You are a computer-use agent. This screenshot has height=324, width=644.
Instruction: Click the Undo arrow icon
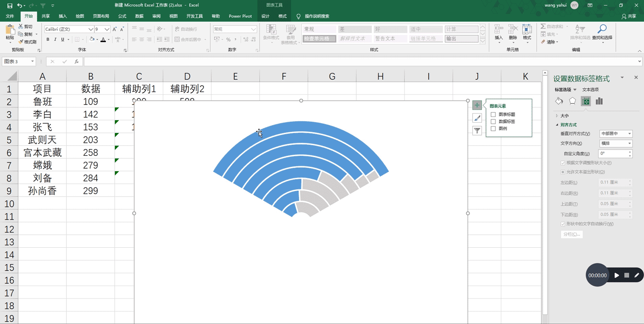click(x=19, y=5)
